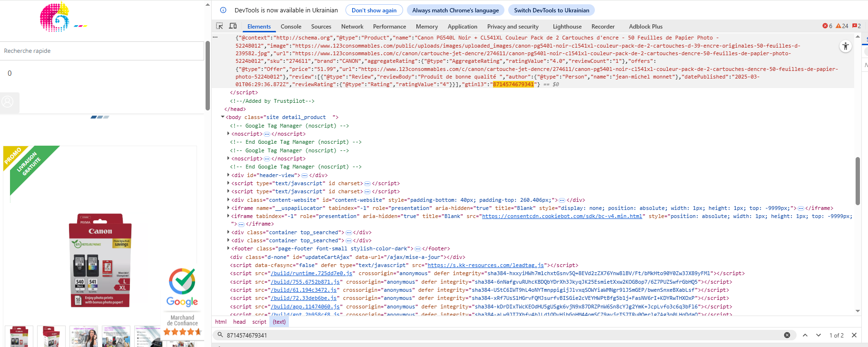Open the Application tab
The width and height of the screenshot is (868, 347).
pos(463,27)
